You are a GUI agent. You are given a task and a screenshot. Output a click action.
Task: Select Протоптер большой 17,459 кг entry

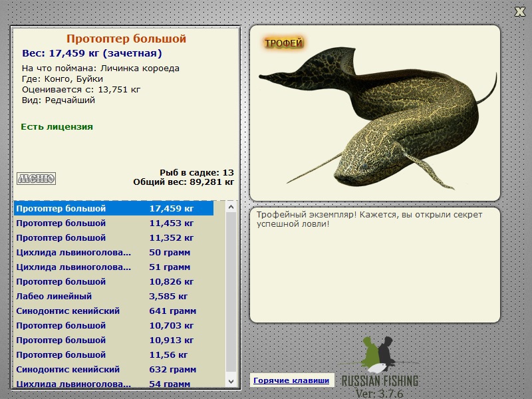[x=114, y=208]
